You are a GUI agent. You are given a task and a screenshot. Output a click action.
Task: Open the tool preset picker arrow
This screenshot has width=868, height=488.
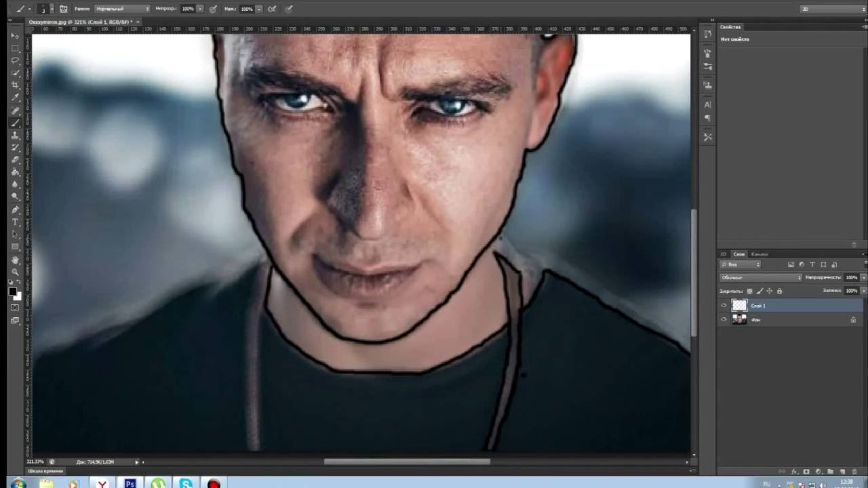[28, 9]
